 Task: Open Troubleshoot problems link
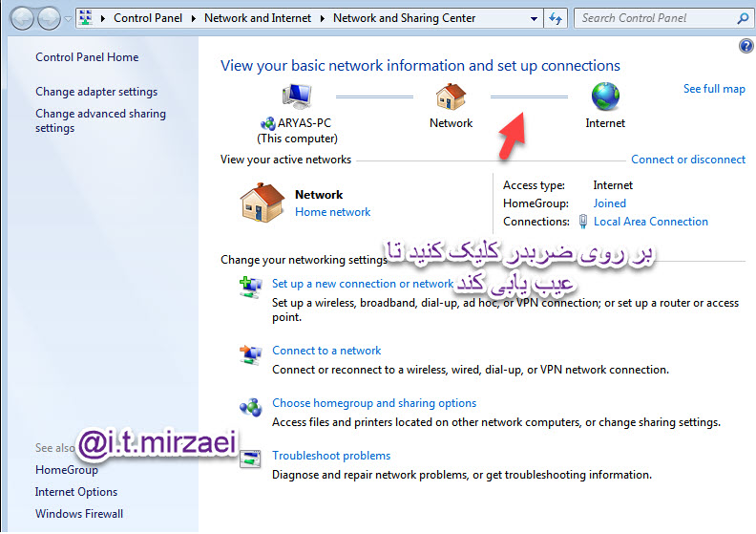(x=331, y=456)
